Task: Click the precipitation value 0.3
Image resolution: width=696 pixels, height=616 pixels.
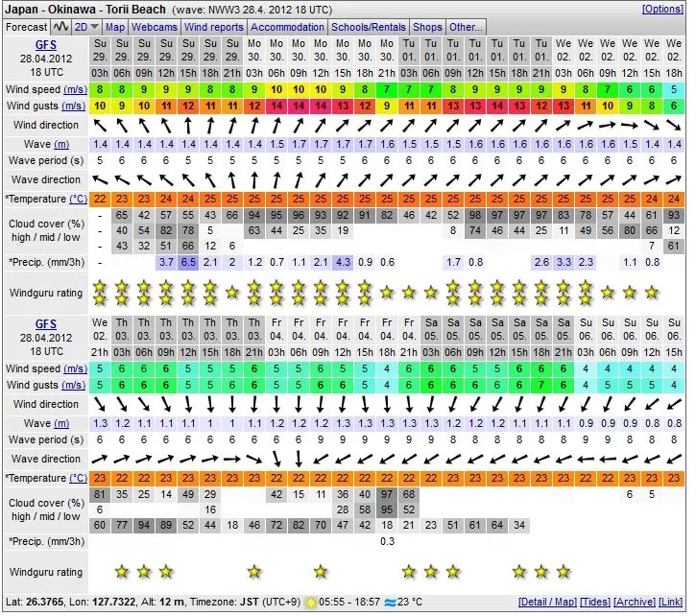Action: pos(387,541)
